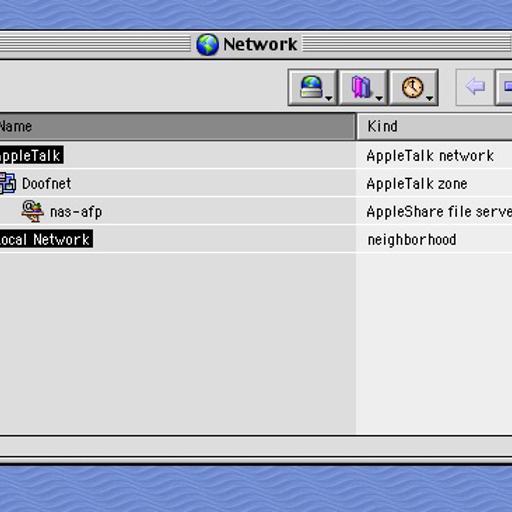Select the highlighted AppleTalk entry
The image size is (512, 512).
(x=31, y=155)
